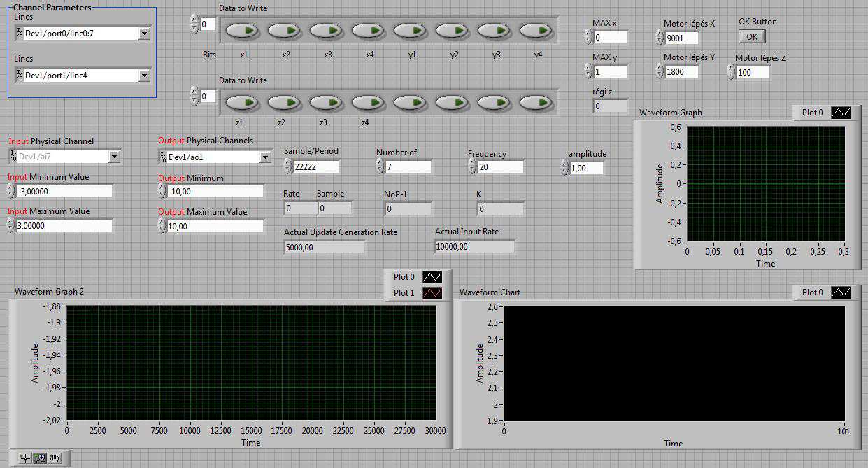This screenshot has height=468, width=868.
Task: Toggle the x1 bit switch
Action: click(x=243, y=31)
